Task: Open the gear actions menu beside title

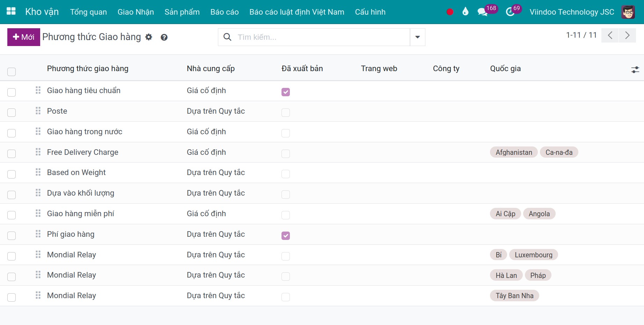Action: point(149,37)
